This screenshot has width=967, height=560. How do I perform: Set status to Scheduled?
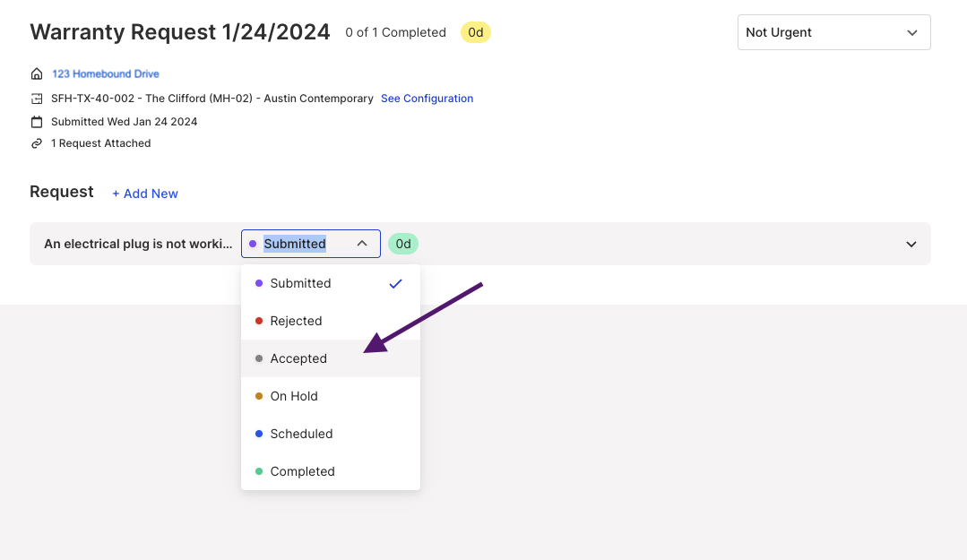pyautogui.click(x=331, y=434)
